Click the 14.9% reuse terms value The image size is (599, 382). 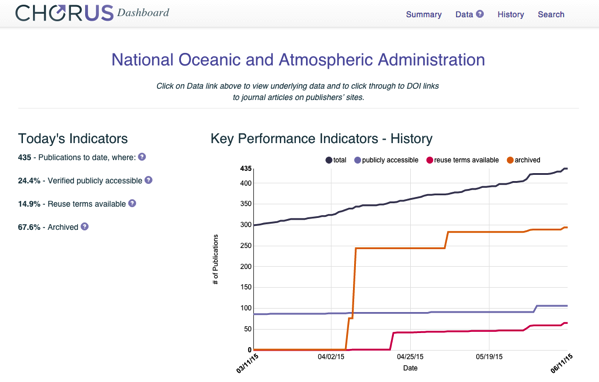click(29, 204)
